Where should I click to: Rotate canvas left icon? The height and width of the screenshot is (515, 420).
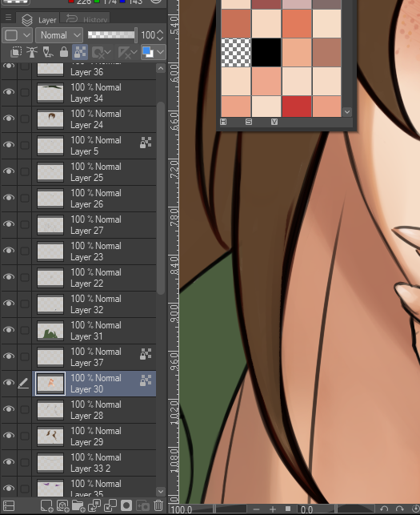[x=383, y=509]
